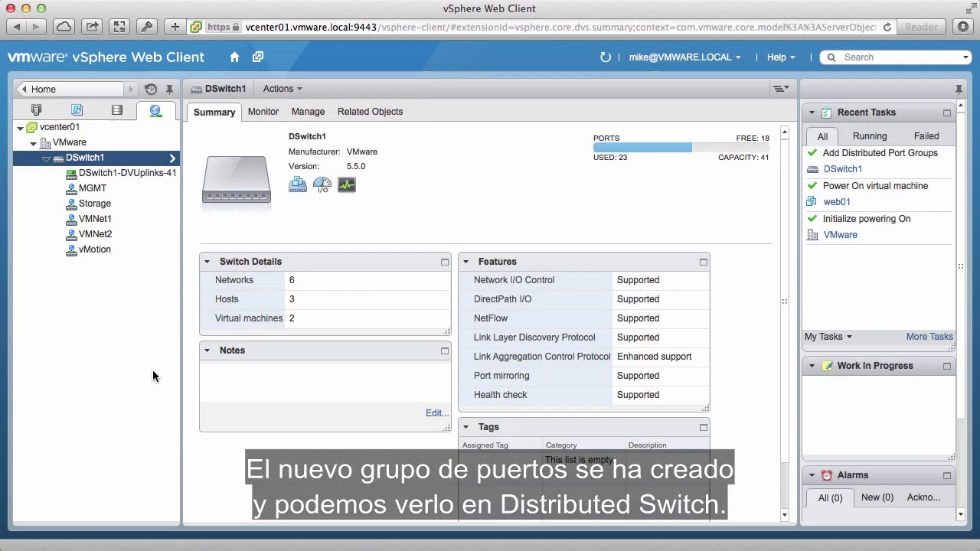This screenshot has width=980, height=551.
Task: Select the New (0) alarms tab
Action: tap(877, 497)
